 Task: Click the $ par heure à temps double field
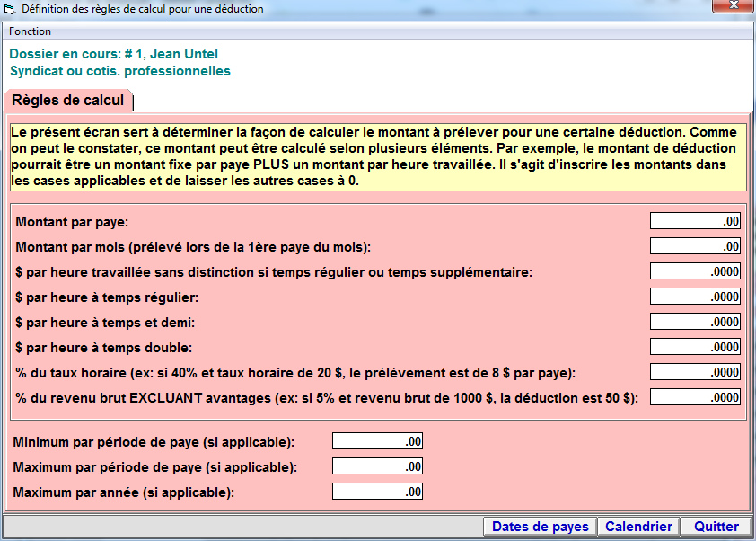click(695, 347)
